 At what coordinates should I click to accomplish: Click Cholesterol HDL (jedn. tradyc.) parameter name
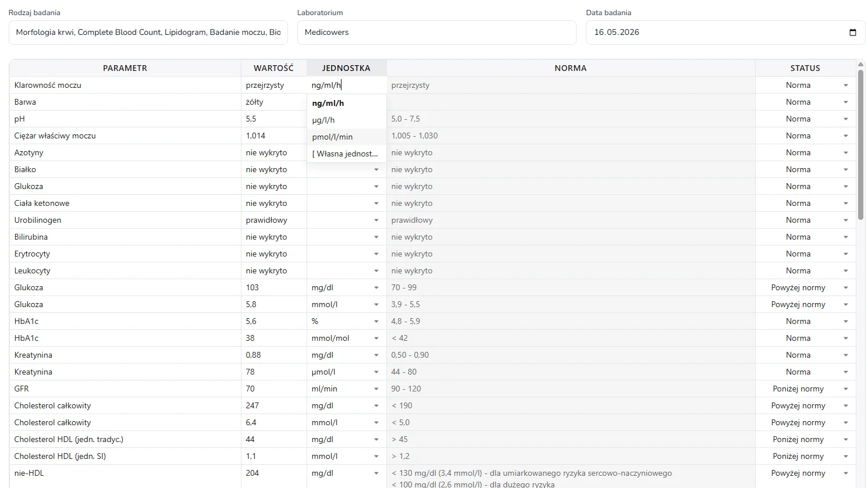[x=69, y=439]
